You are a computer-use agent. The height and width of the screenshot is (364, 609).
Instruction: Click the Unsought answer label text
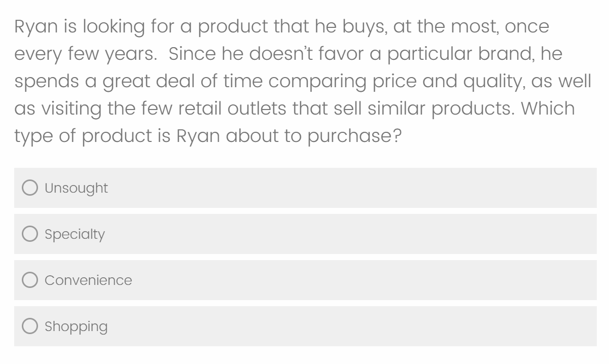[x=76, y=188]
